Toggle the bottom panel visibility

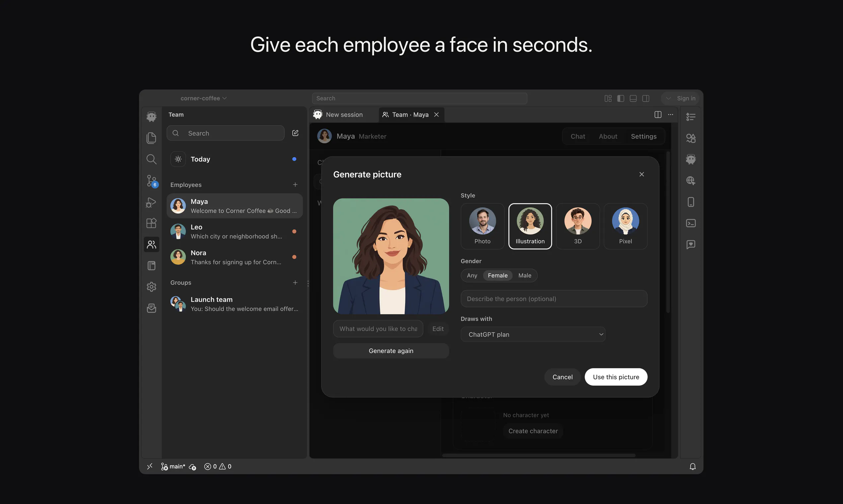[x=633, y=98]
